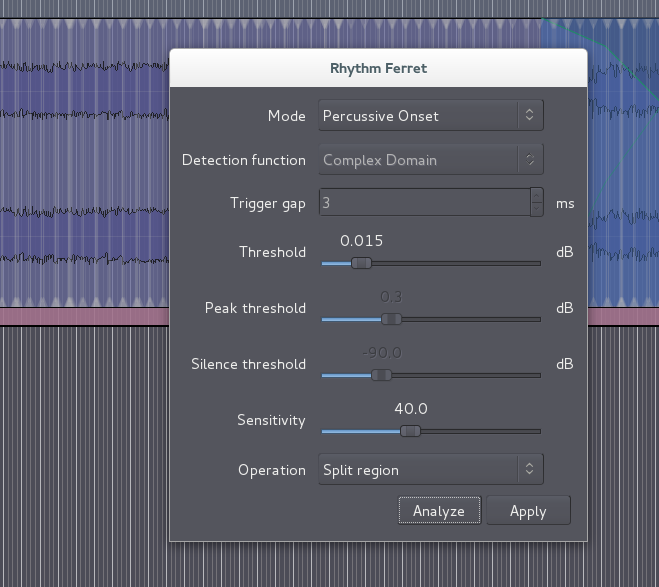Click the Rhythm Ferret dialog title bar

[378, 69]
